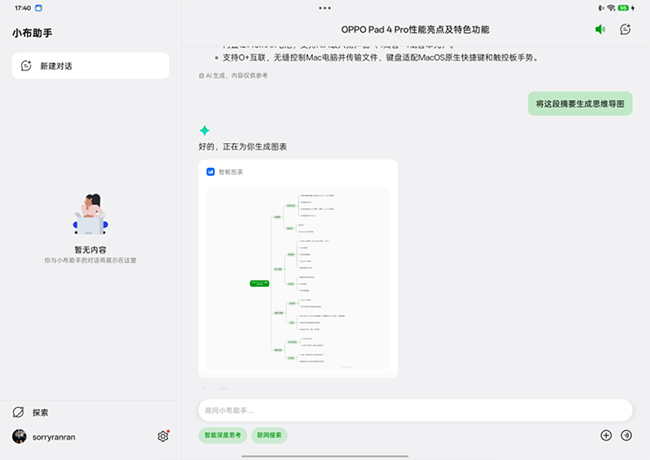Mute the speaker read-aloud icon
Screen dimensions: 650x460
(x=600, y=29)
